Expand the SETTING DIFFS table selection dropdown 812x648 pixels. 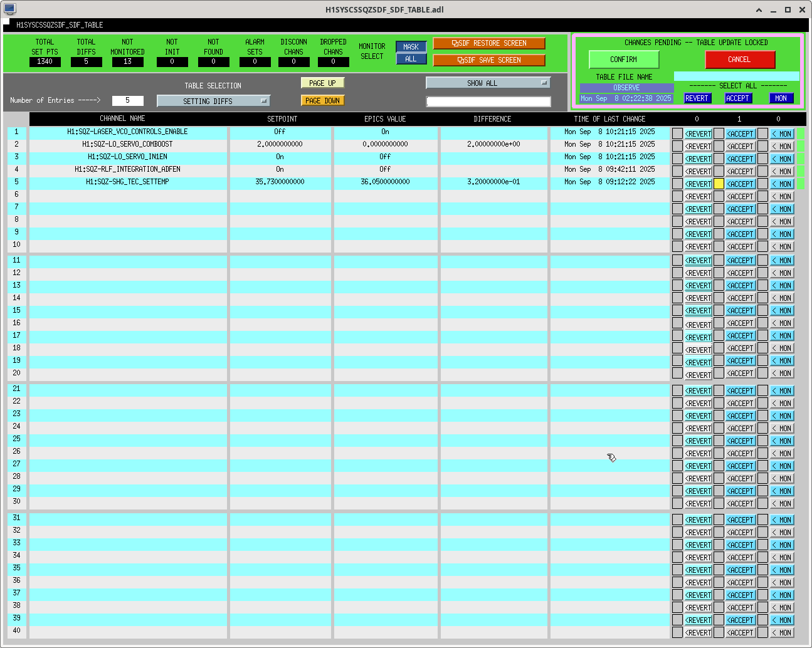click(213, 101)
